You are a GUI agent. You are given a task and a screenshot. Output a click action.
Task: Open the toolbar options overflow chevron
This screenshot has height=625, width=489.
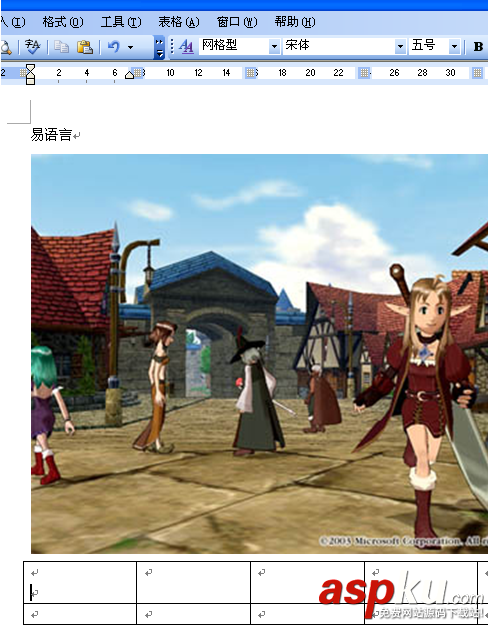tap(159, 47)
